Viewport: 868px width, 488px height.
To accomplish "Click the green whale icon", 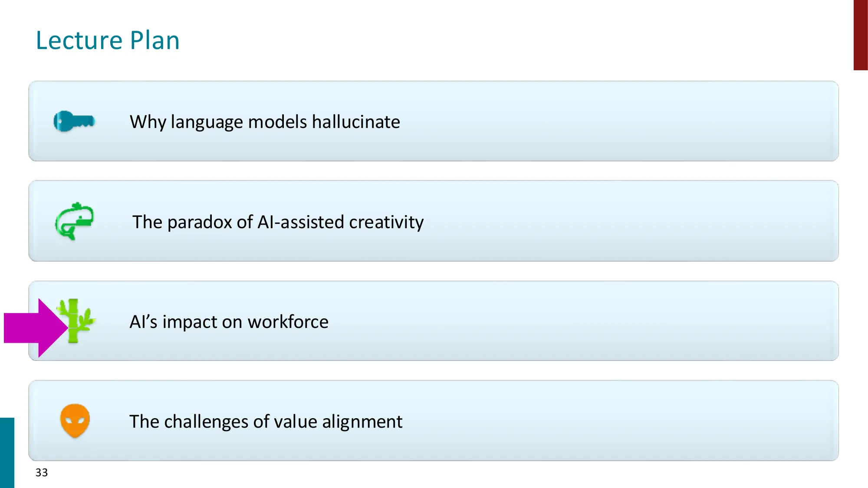I will point(75,221).
